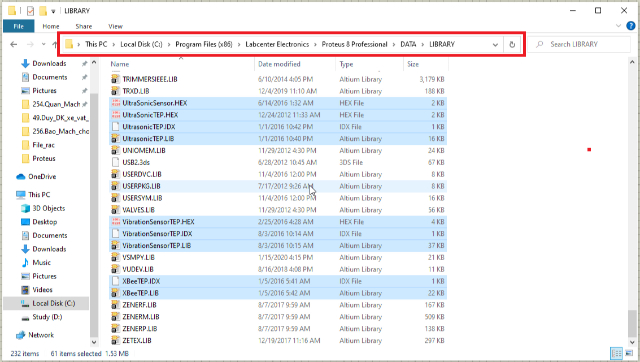Select Network in navigation pane
Viewport: 640px width, 362px height.
(x=41, y=335)
